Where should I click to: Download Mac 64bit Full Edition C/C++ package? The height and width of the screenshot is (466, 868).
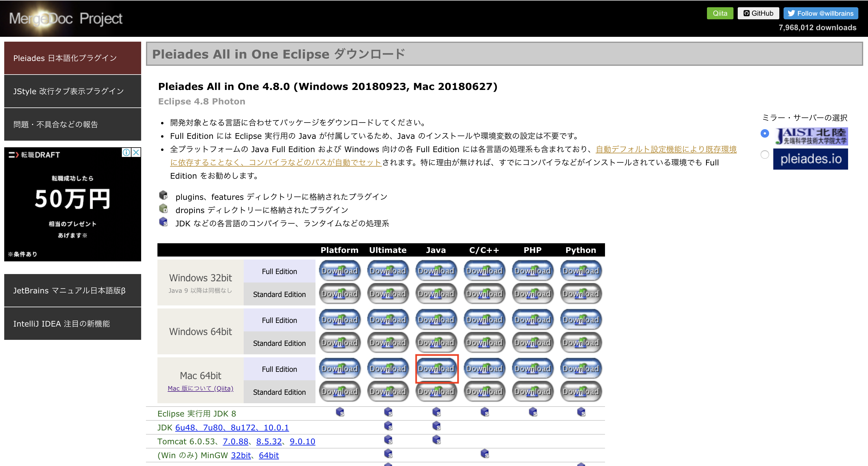[484, 369]
